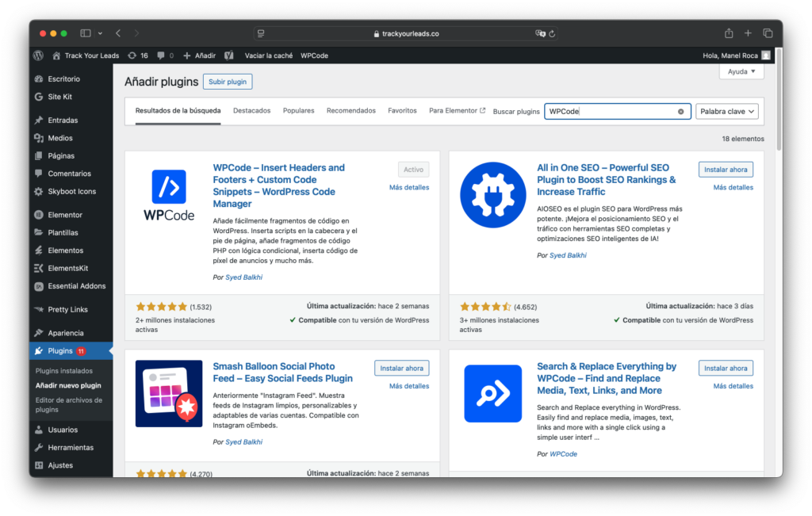Reload the page in Safari
The height and width of the screenshot is (516, 812).
tap(552, 33)
